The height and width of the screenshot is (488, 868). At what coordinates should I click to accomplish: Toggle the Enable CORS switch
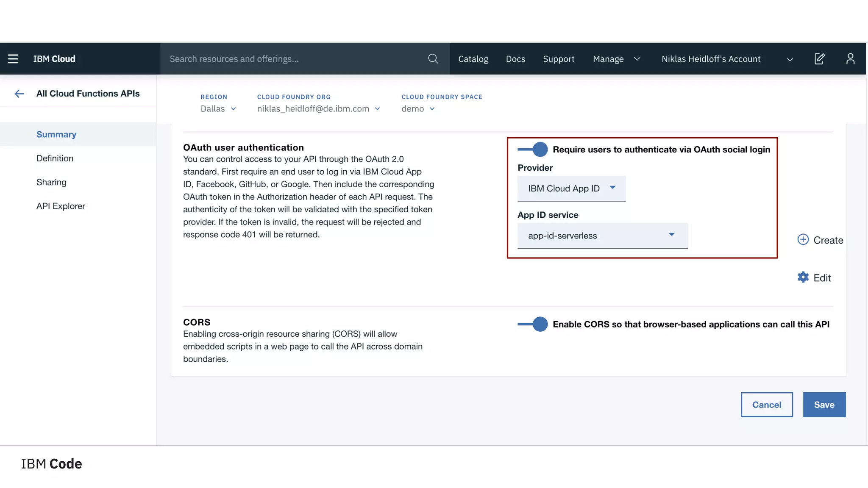(x=533, y=324)
